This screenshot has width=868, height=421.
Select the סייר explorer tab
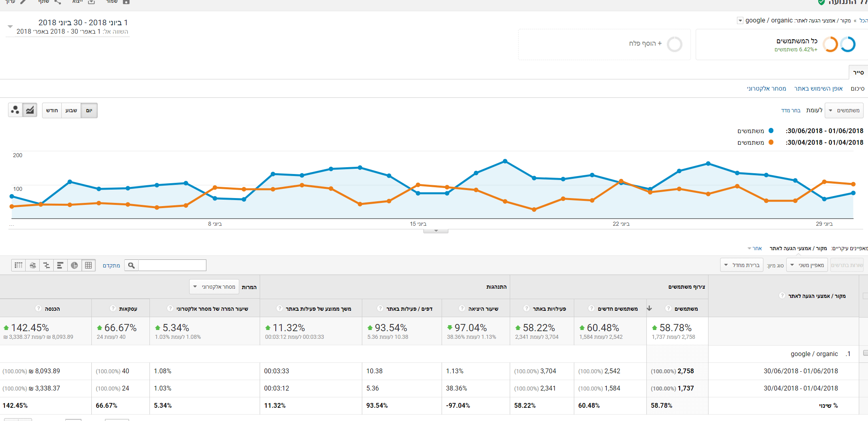(x=858, y=73)
